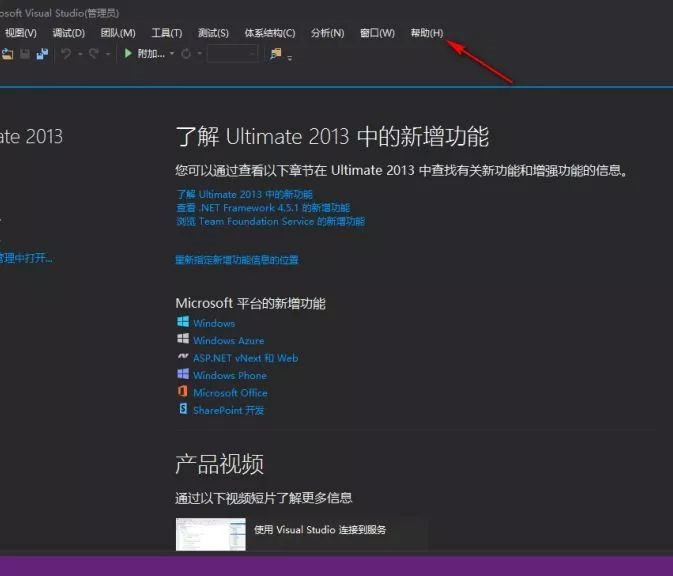Open the Undo history dropdown arrow

[x=80, y=54]
